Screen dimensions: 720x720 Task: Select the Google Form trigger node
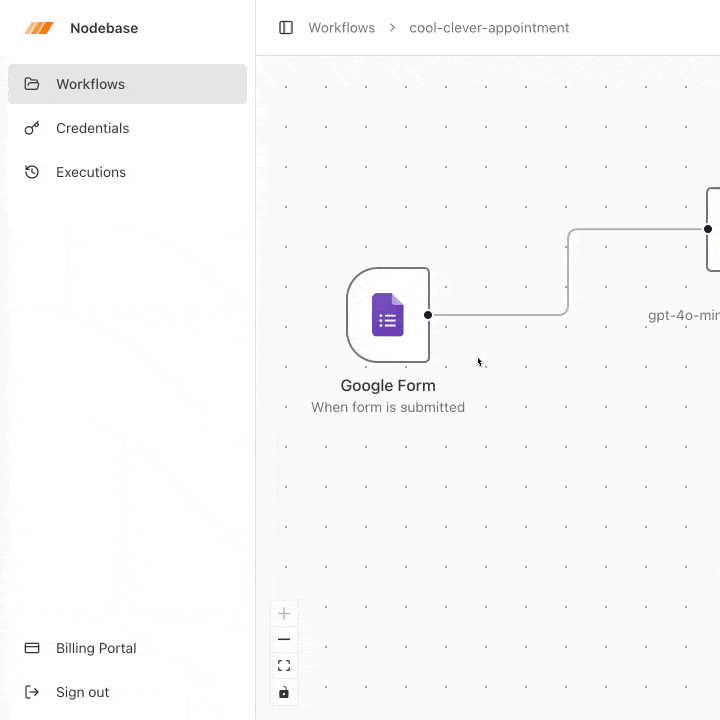point(388,315)
